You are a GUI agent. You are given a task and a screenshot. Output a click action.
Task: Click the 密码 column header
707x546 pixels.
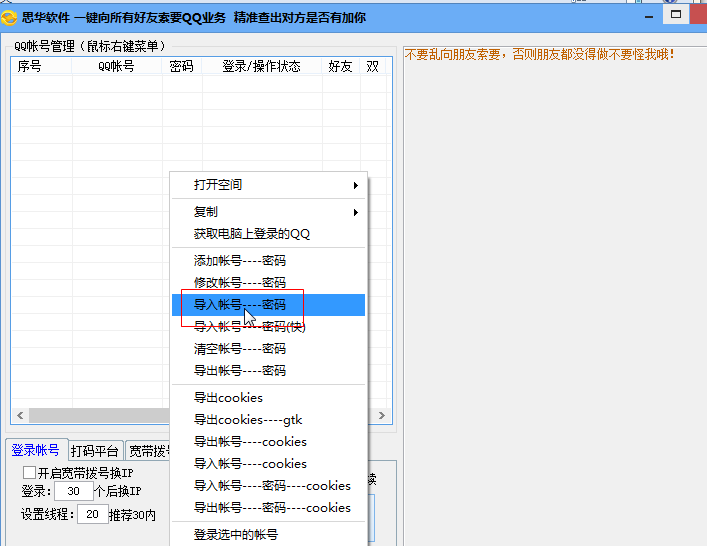coord(182,66)
